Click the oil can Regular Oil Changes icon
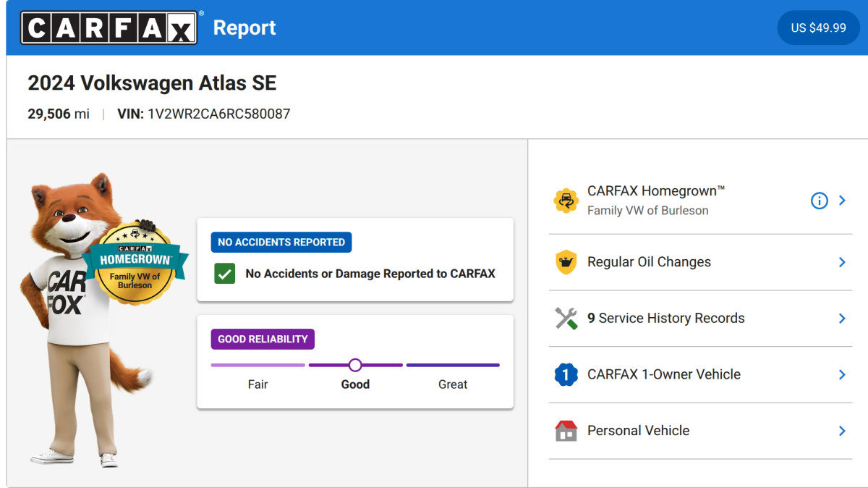The width and height of the screenshot is (868, 488). pyautogui.click(x=566, y=262)
